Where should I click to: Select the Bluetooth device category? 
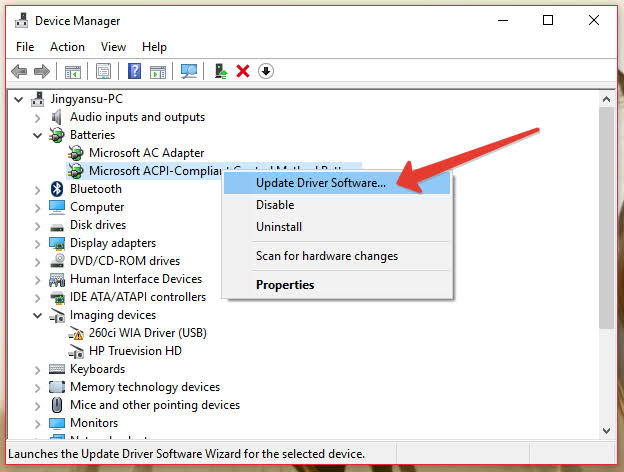click(95, 189)
